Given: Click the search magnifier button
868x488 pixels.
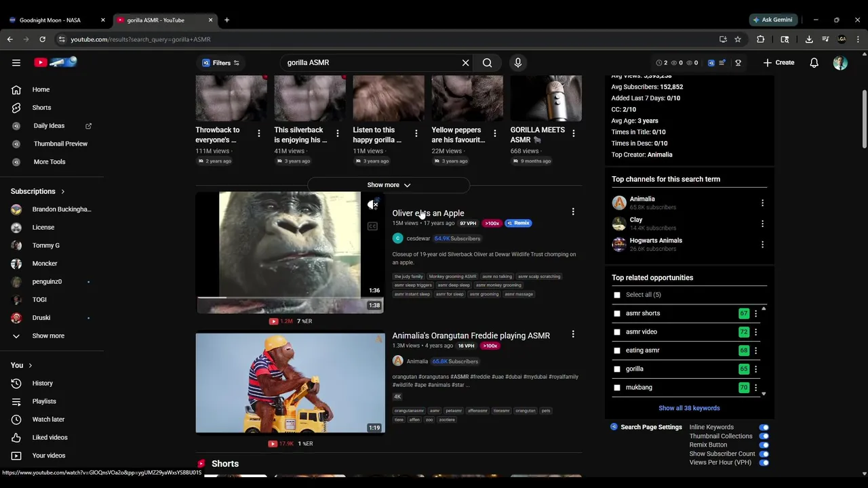Looking at the screenshot, I should [487, 62].
